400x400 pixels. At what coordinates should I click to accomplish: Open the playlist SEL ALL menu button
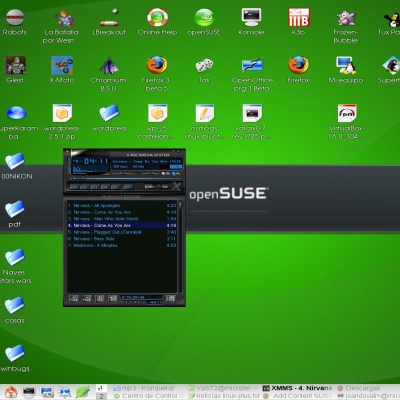(x=100, y=298)
